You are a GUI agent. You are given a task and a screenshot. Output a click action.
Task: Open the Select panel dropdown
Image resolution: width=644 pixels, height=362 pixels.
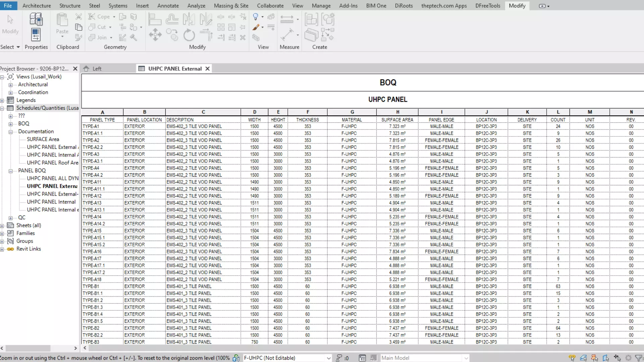pos(10,47)
